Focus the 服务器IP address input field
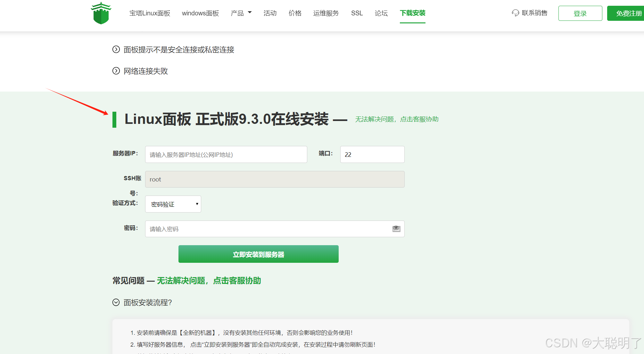This screenshot has width=644, height=354. 226,155
